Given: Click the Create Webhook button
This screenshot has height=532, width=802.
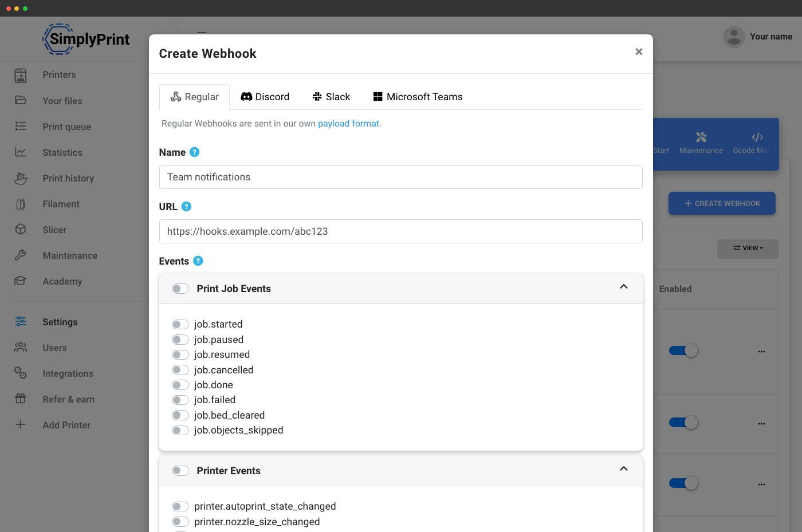Looking at the screenshot, I should pyautogui.click(x=722, y=203).
